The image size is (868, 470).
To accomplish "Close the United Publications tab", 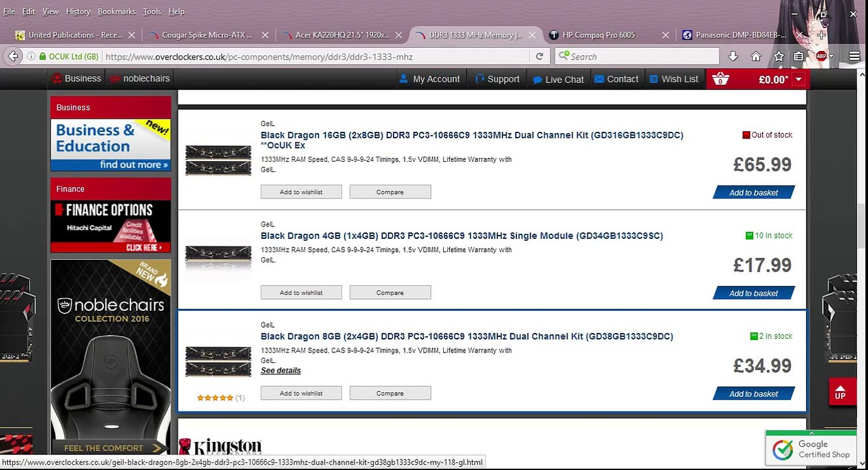I will coord(132,35).
